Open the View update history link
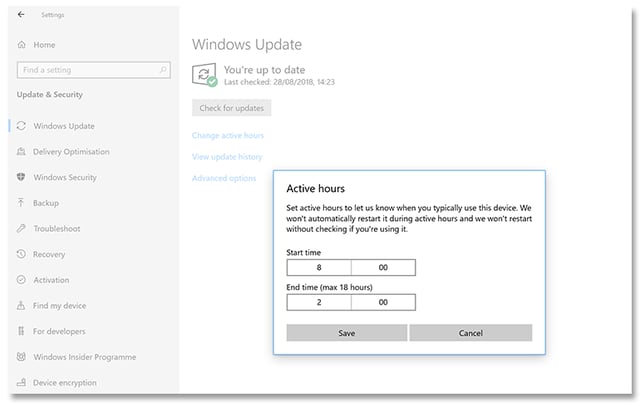 pyautogui.click(x=227, y=157)
